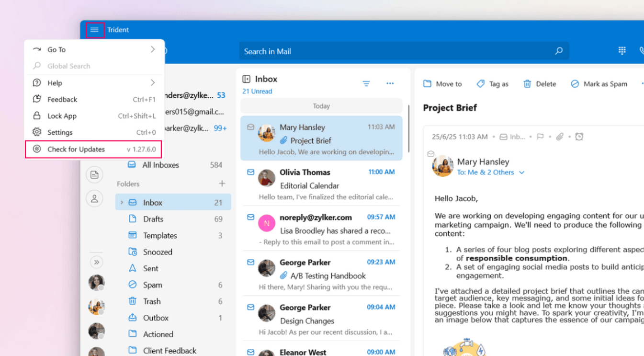Open the Snoozed folder
Image resolution: width=644 pixels, height=356 pixels.
point(173,252)
